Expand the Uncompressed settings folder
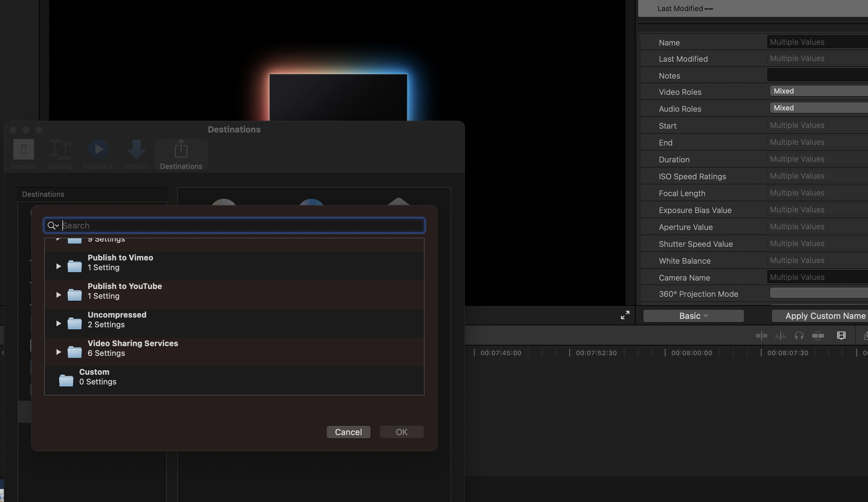Viewport: 868px width, 502px height. pos(58,323)
